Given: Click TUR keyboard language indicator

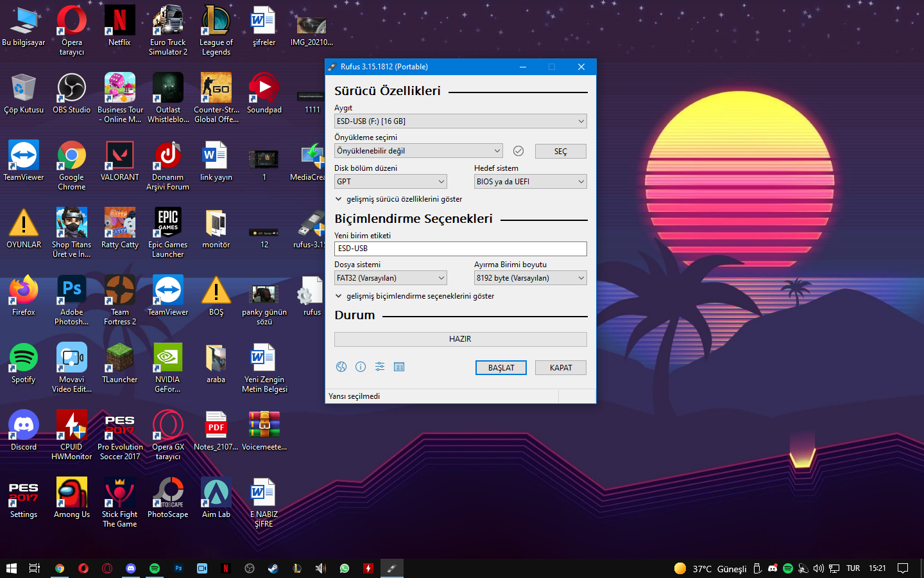Looking at the screenshot, I should point(853,568).
